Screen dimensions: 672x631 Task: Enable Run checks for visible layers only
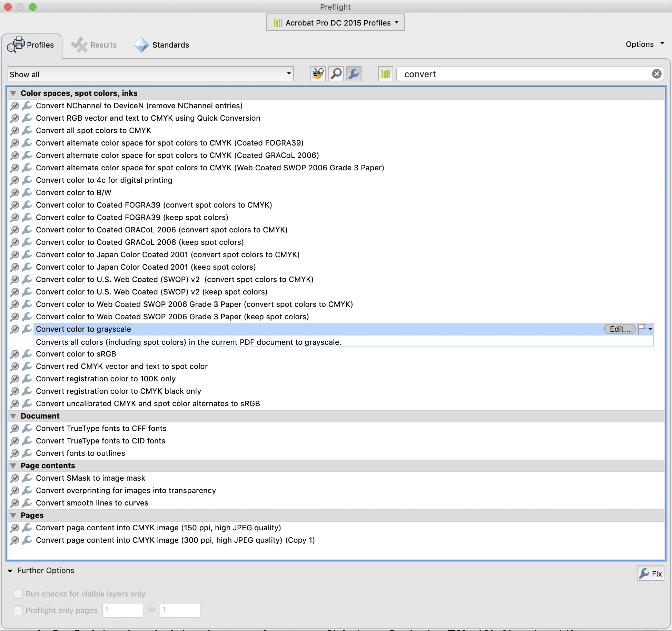(18, 594)
